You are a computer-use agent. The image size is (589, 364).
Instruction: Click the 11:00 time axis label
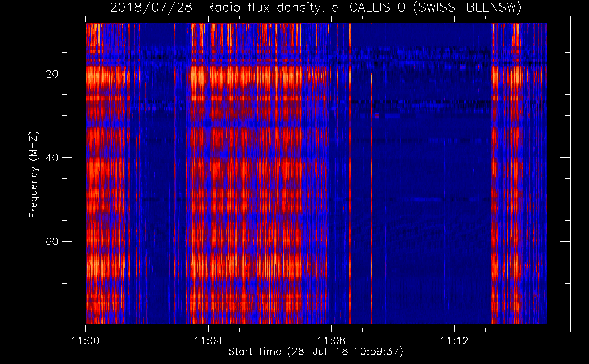[x=86, y=341]
